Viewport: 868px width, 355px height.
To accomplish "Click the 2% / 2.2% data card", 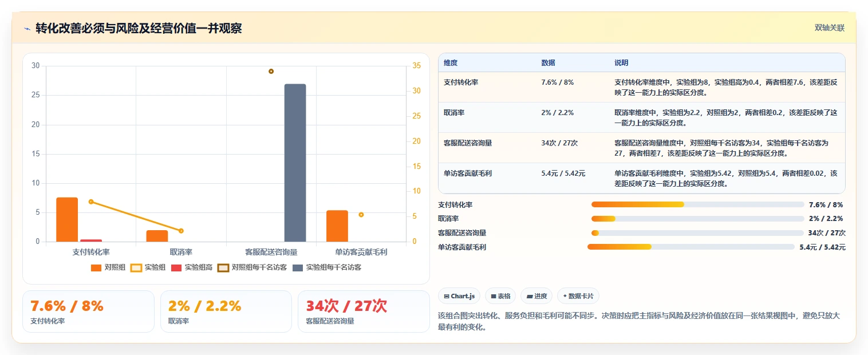I will tap(226, 311).
